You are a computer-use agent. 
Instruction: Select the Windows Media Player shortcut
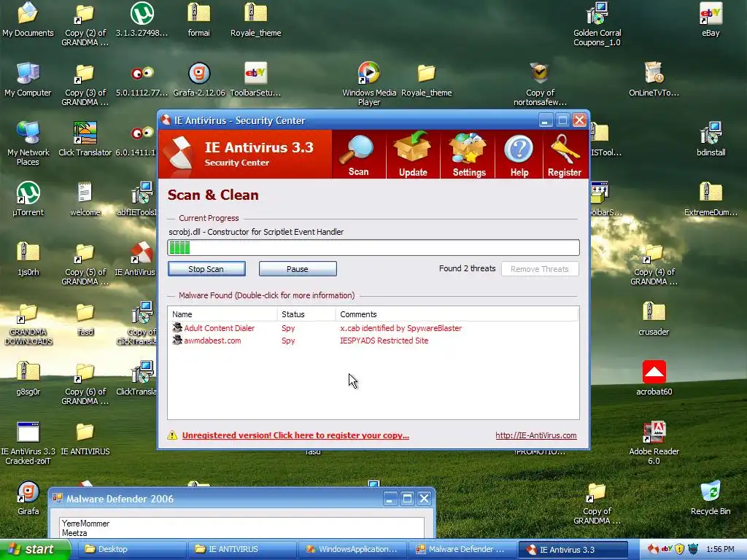click(x=369, y=85)
